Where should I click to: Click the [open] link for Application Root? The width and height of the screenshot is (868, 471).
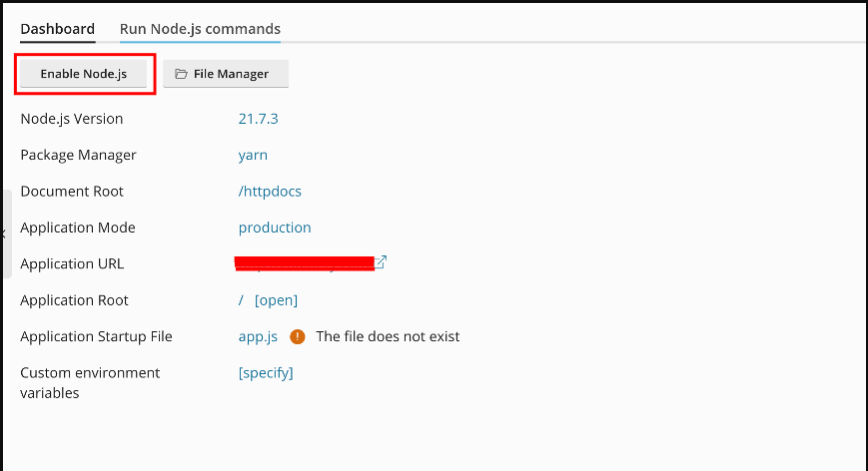pos(276,300)
